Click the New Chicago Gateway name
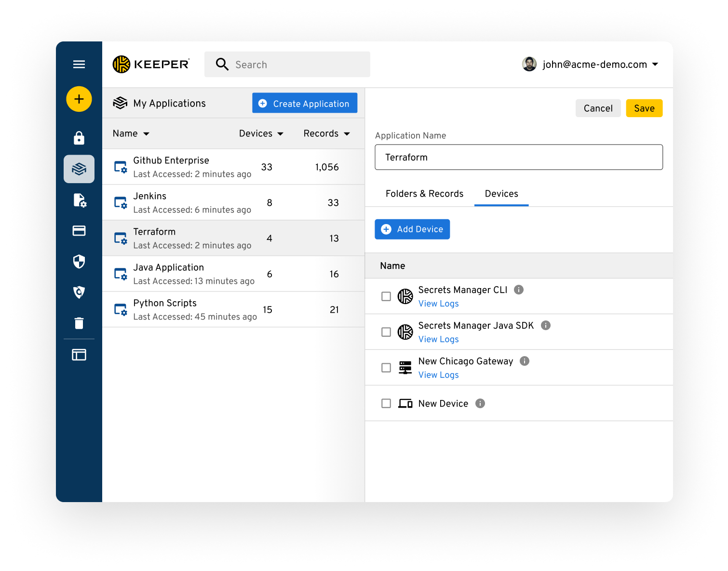The height and width of the screenshot is (571, 728). (x=466, y=361)
